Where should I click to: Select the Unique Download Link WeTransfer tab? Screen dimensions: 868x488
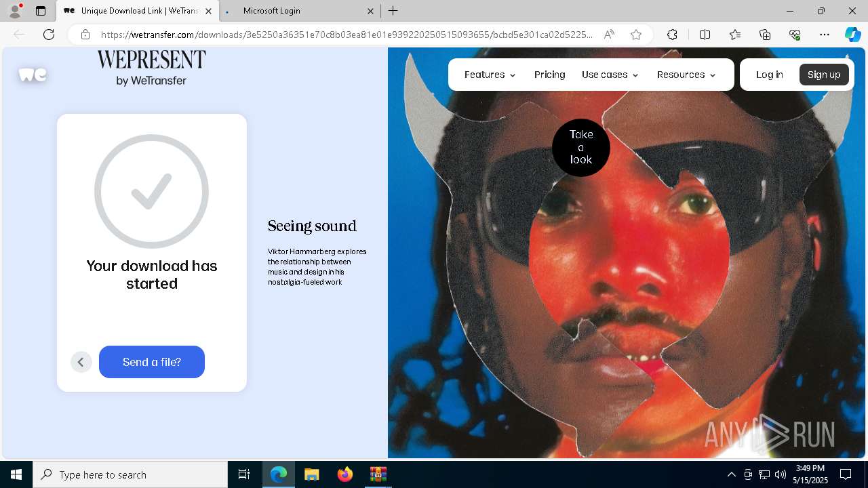click(x=138, y=11)
